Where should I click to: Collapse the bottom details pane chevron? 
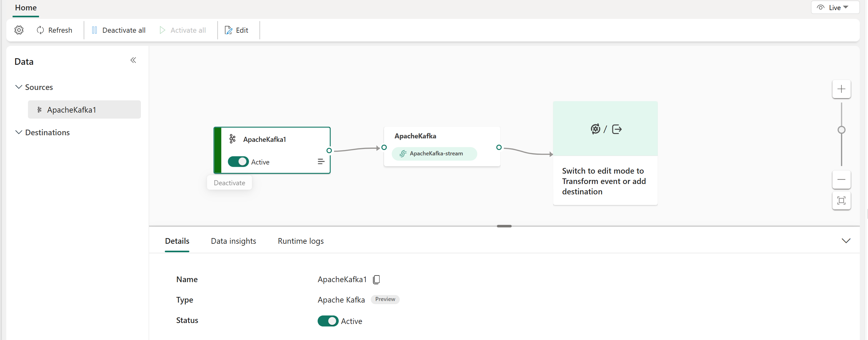846,241
